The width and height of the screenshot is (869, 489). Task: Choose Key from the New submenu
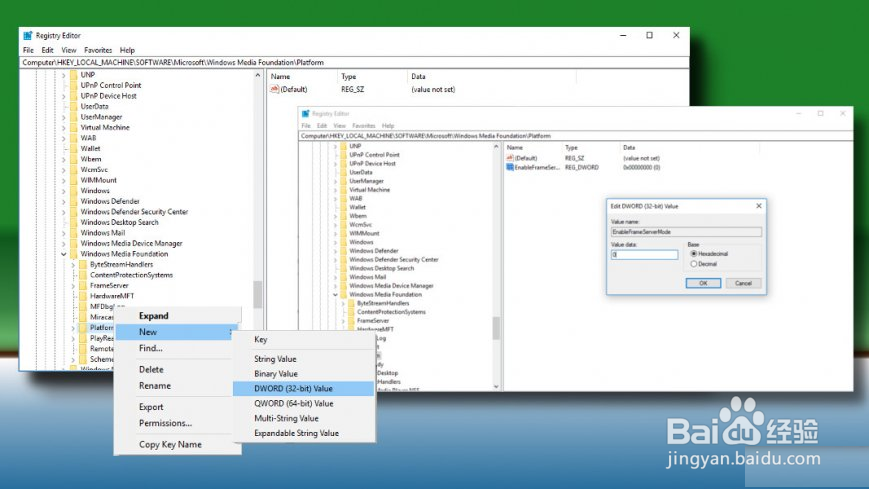[303, 339]
